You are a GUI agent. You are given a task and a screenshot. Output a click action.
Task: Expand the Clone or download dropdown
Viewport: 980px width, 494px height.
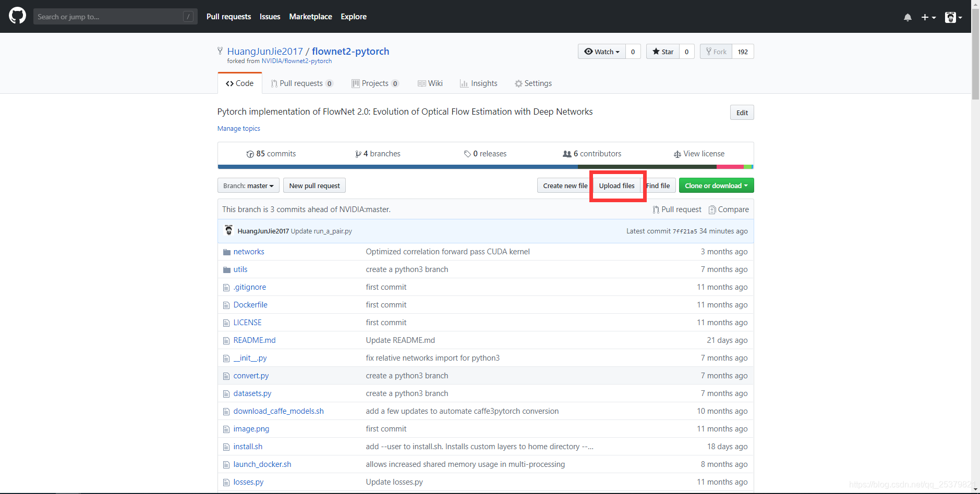pyautogui.click(x=716, y=186)
